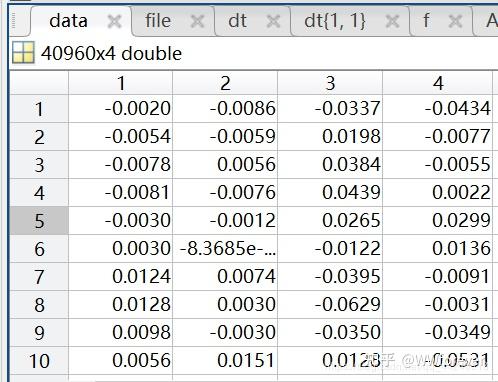Select row header 8
Screen dimensions: 498x382
(39, 305)
